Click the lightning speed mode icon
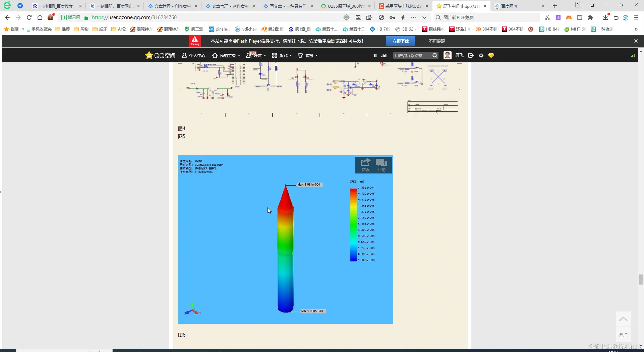 [x=403, y=17]
